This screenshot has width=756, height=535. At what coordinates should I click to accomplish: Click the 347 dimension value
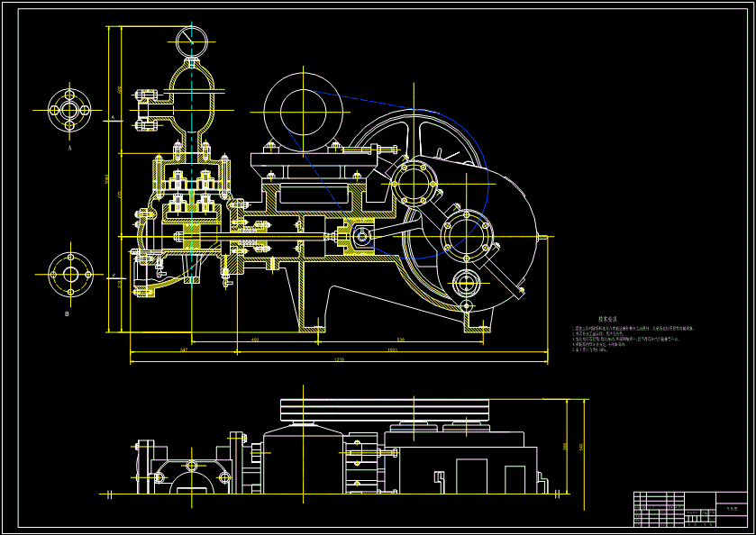[183, 350]
